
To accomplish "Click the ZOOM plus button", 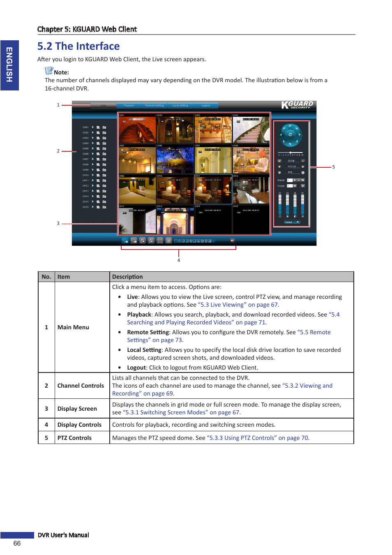I will coord(303,161).
